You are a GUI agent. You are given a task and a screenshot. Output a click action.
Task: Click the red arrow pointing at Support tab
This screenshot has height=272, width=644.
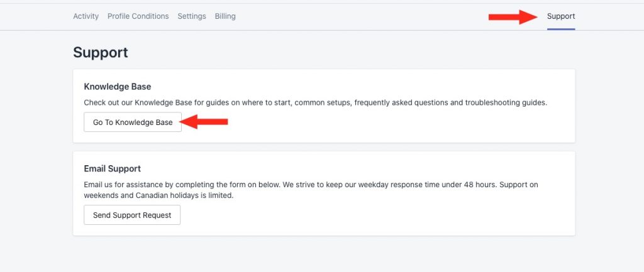click(x=513, y=17)
